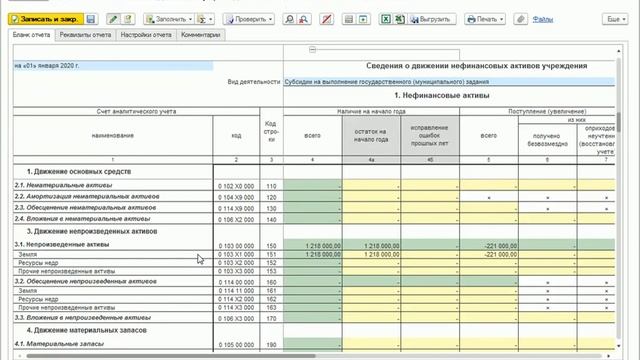
Task: Switch to the Бланк отчета tab
Action: click(31, 35)
